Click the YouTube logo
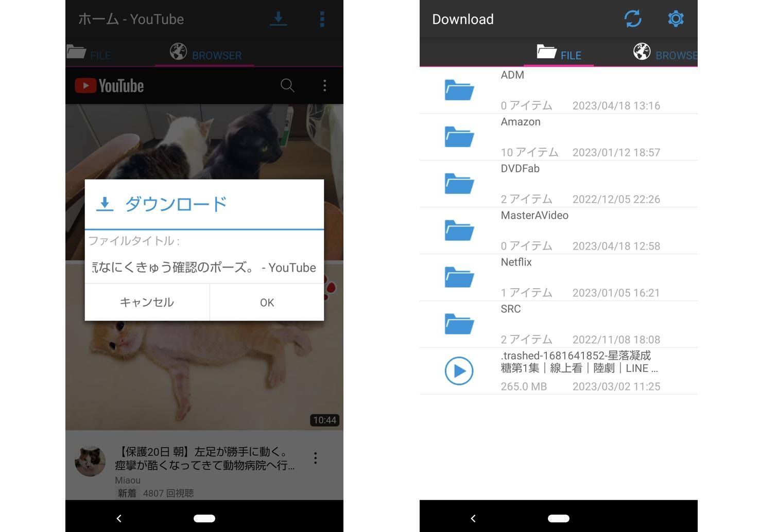The width and height of the screenshot is (760, 532). [x=109, y=85]
